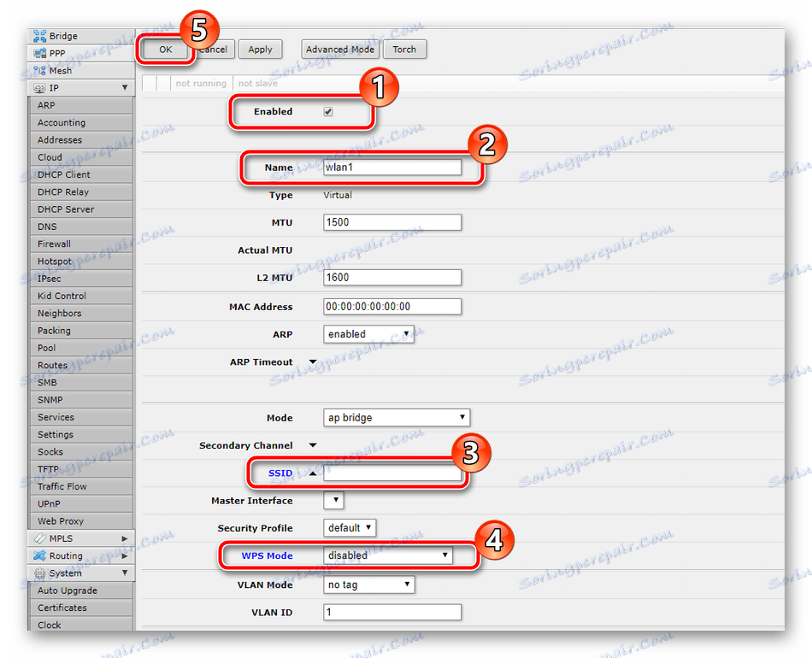Click the L2 MTU field showing 1600
The image size is (812, 658).
coord(392,278)
